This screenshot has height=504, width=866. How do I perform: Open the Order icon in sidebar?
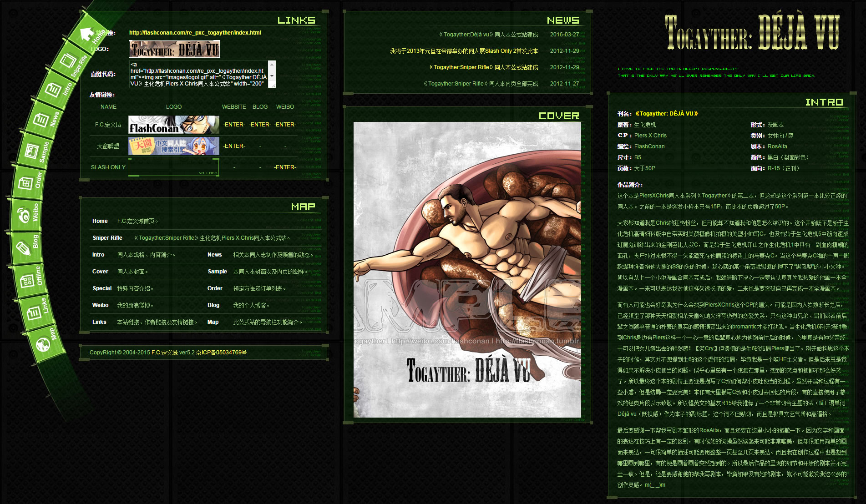(x=25, y=183)
